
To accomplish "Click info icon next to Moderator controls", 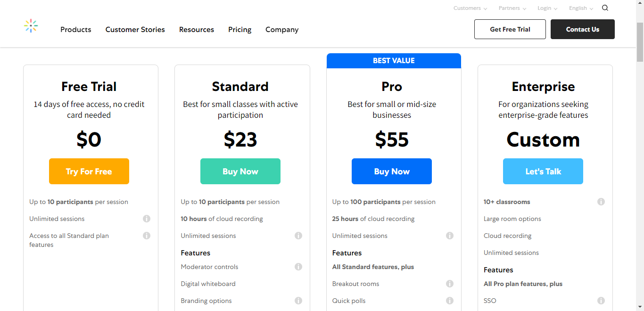I will 298,267.
